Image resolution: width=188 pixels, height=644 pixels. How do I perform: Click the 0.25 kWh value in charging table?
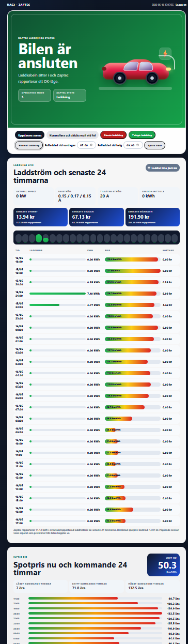point(93,282)
